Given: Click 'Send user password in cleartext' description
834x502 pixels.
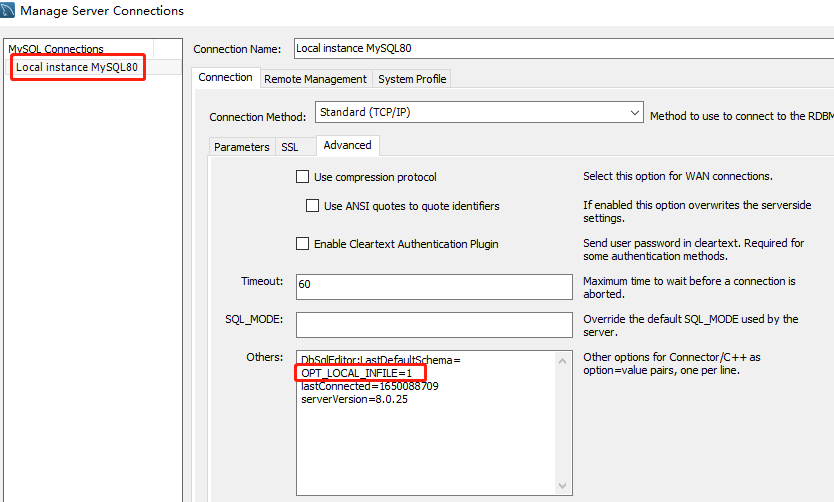Looking at the screenshot, I should click(x=693, y=249).
